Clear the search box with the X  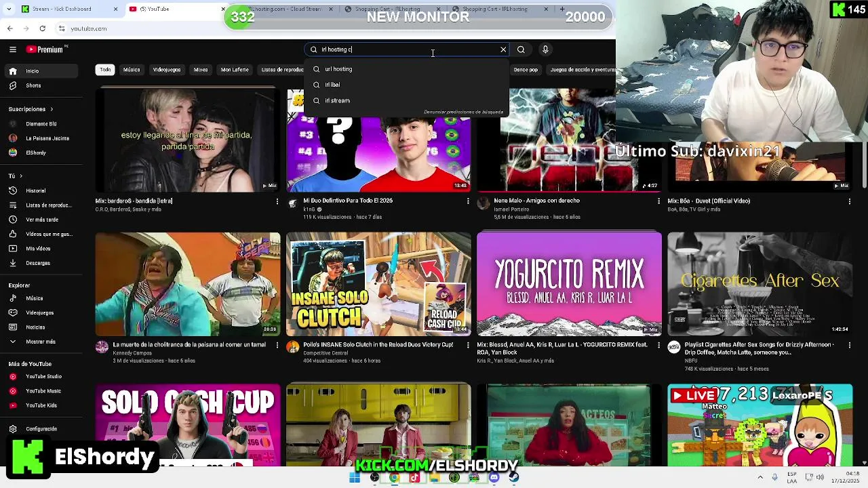pyautogui.click(x=503, y=49)
